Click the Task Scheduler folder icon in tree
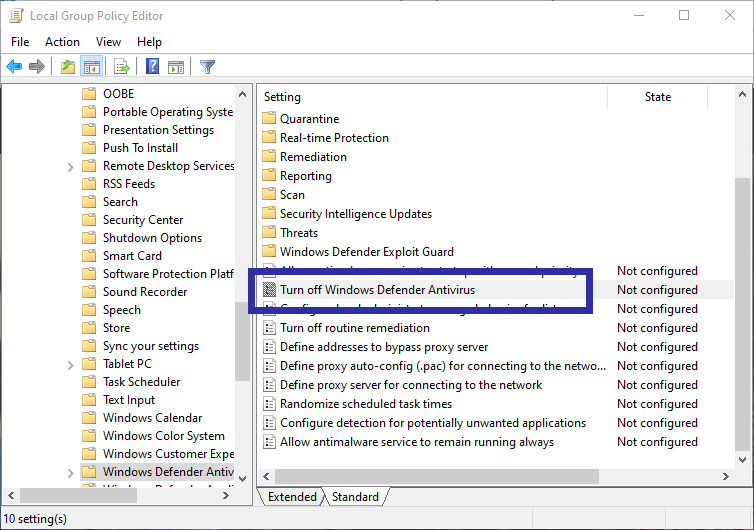754x530 pixels. (x=89, y=382)
